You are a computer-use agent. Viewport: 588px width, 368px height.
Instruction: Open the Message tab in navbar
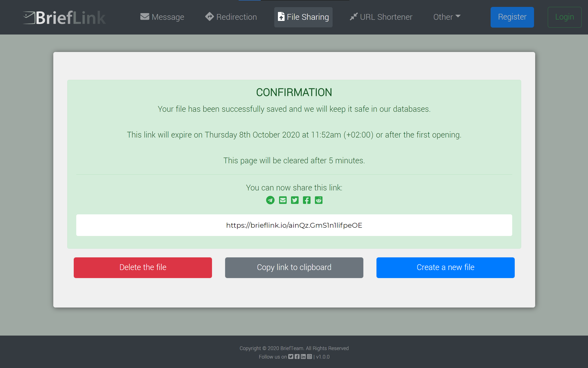162,17
